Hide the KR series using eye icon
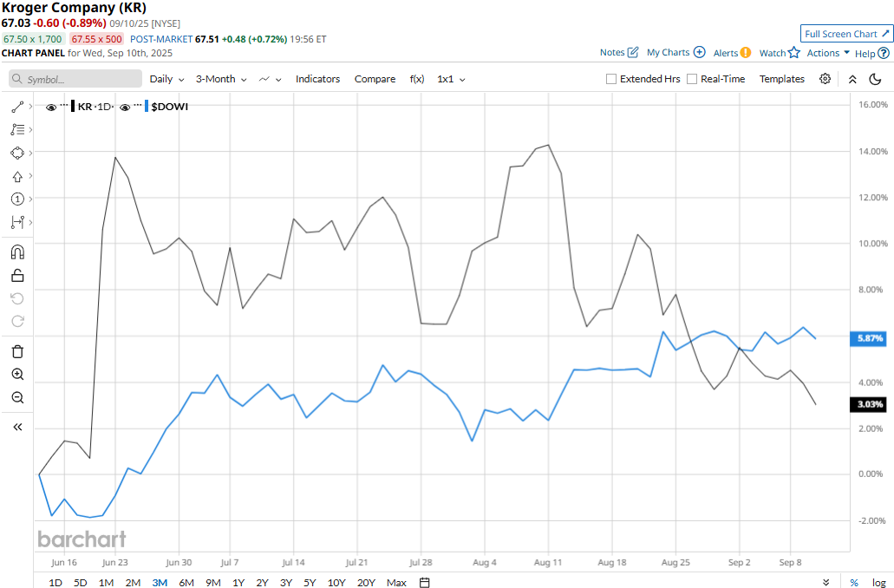This screenshot has width=894, height=588. [51, 107]
